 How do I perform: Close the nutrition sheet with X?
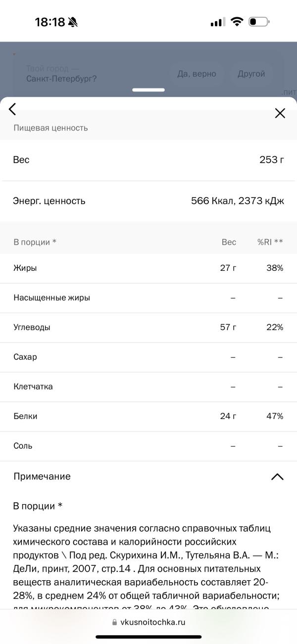click(x=280, y=113)
